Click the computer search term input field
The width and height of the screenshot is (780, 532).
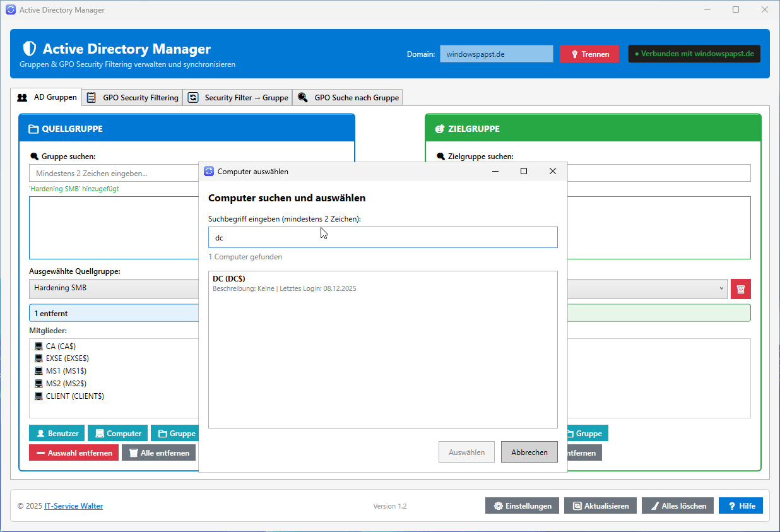[x=382, y=238]
